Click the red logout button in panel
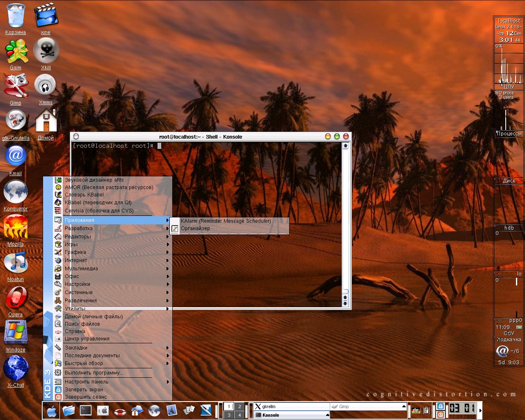 pos(441,415)
